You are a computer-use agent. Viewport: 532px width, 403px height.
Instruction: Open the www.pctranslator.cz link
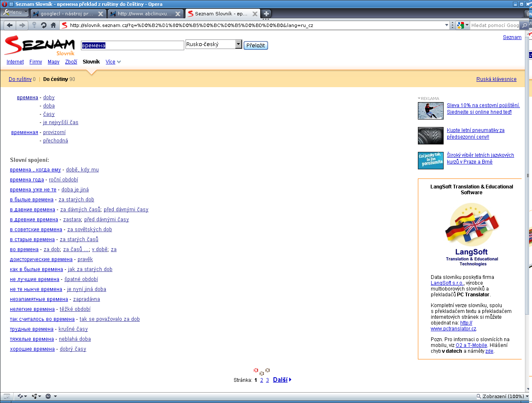[454, 325]
